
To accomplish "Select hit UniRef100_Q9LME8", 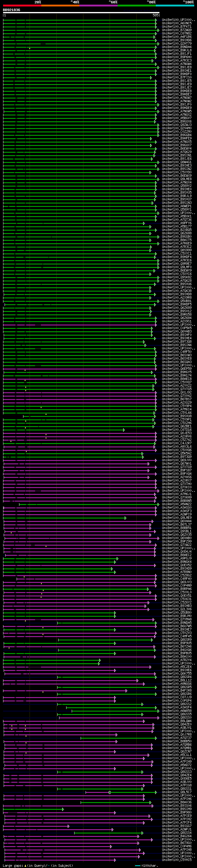I will click(x=177, y=179).
